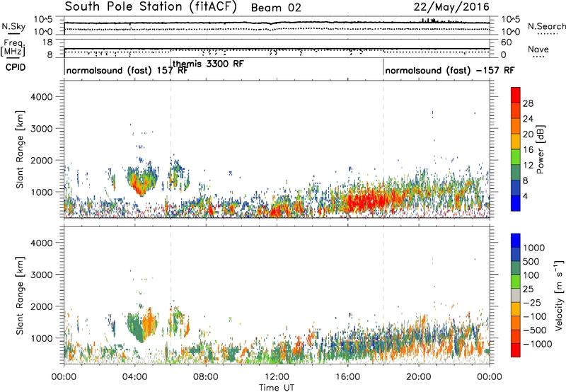This screenshot has width=566, height=392.
Task: Click 'themis 3300 RF' CPID label
Action: pyautogui.click(x=208, y=64)
